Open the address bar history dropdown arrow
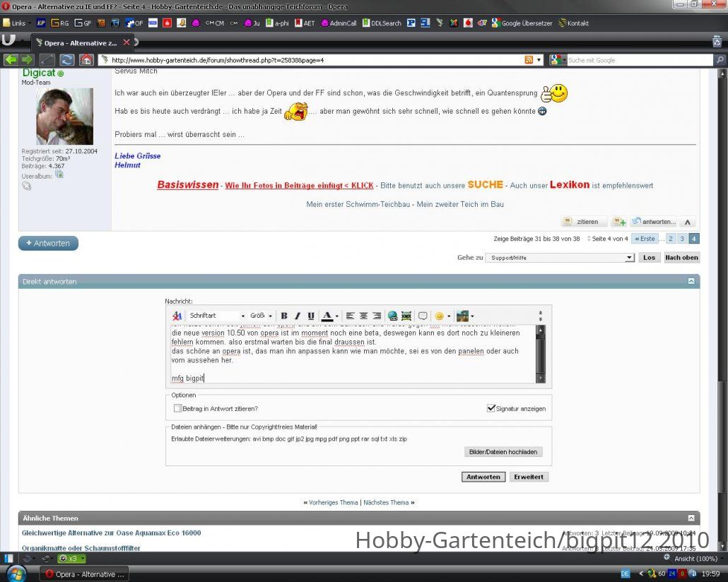 click(x=539, y=60)
